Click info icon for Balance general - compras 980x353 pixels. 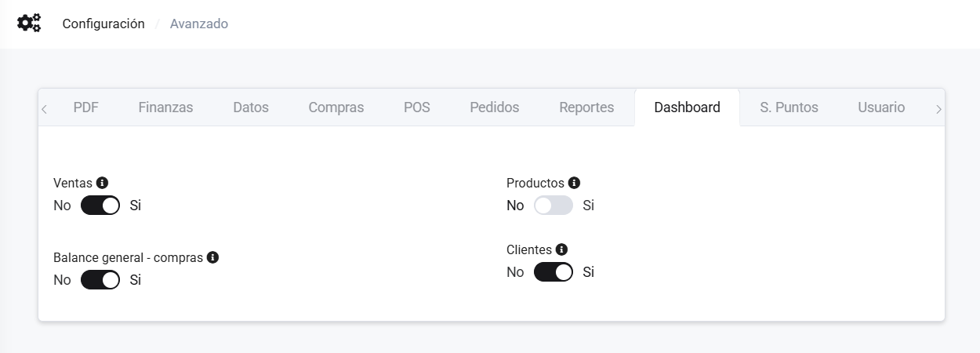click(x=212, y=257)
